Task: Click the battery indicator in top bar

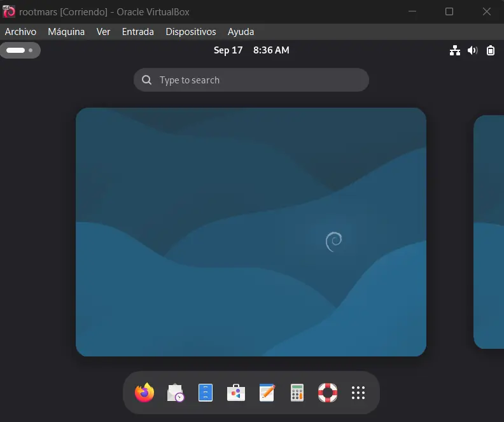Action: click(x=491, y=50)
